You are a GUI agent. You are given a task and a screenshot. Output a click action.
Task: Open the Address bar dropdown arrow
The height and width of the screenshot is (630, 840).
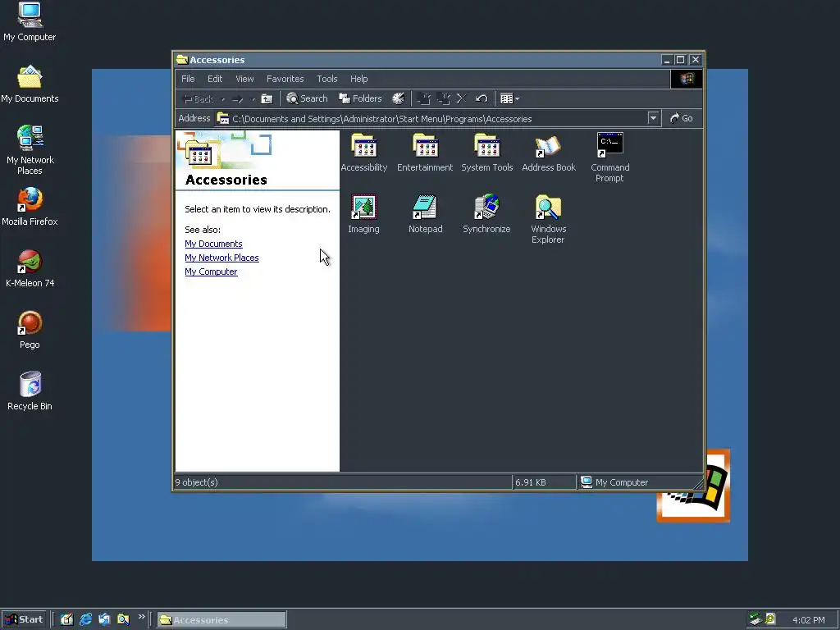(x=653, y=118)
